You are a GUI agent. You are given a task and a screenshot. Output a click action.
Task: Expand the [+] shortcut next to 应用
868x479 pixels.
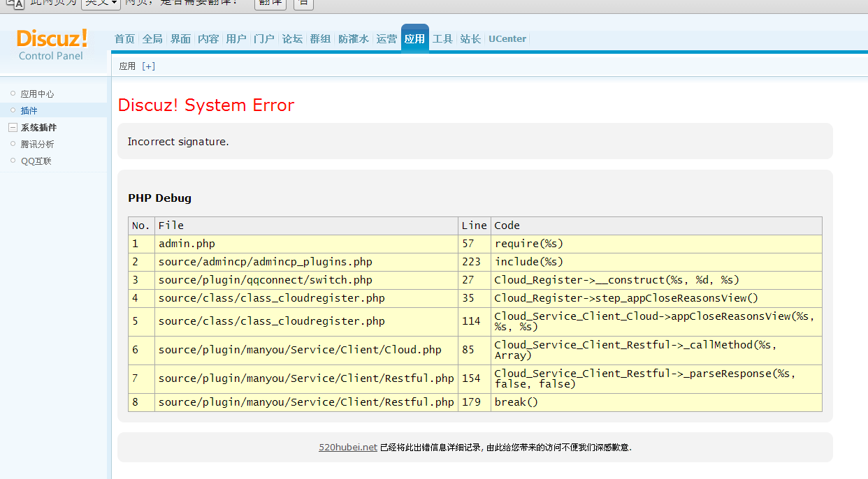tap(148, 66)
